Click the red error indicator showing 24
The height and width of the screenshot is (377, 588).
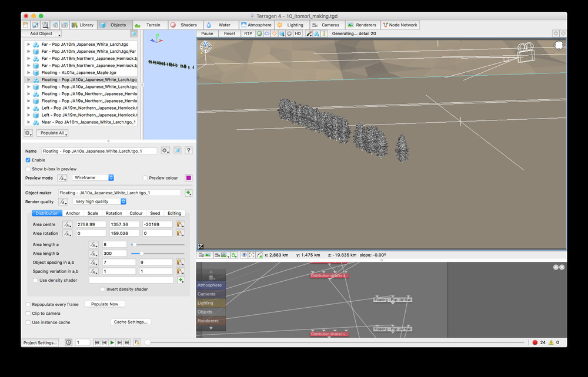coord(535,342)
